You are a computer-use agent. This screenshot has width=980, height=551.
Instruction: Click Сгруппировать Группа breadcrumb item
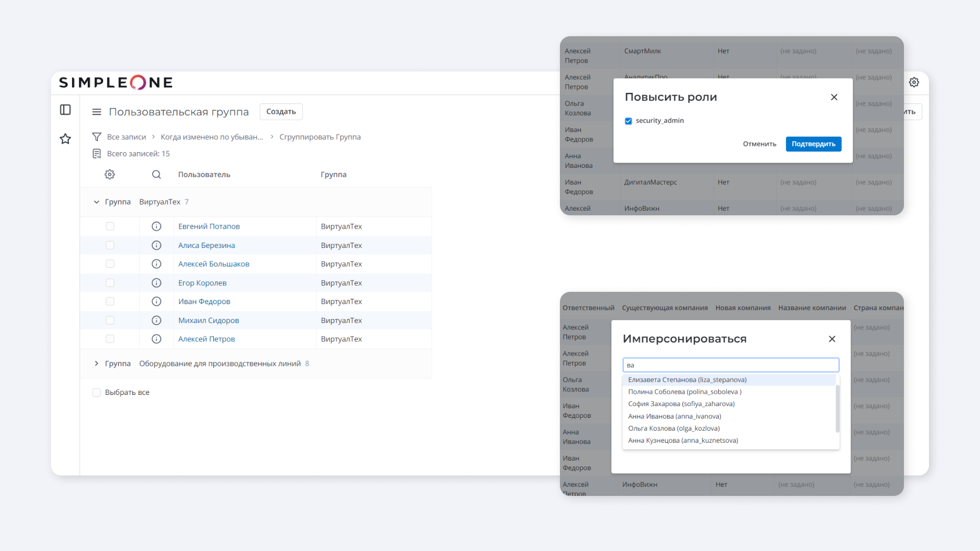320,137
